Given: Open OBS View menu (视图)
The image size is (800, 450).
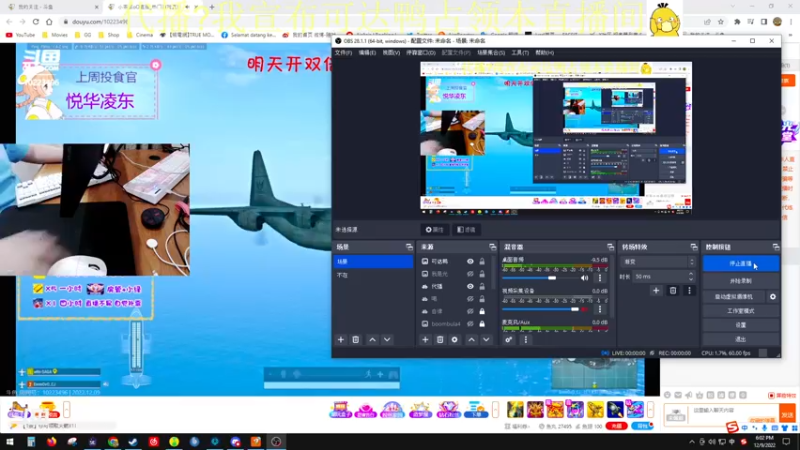Looking at the screenshot, I should tap(391, 53).
